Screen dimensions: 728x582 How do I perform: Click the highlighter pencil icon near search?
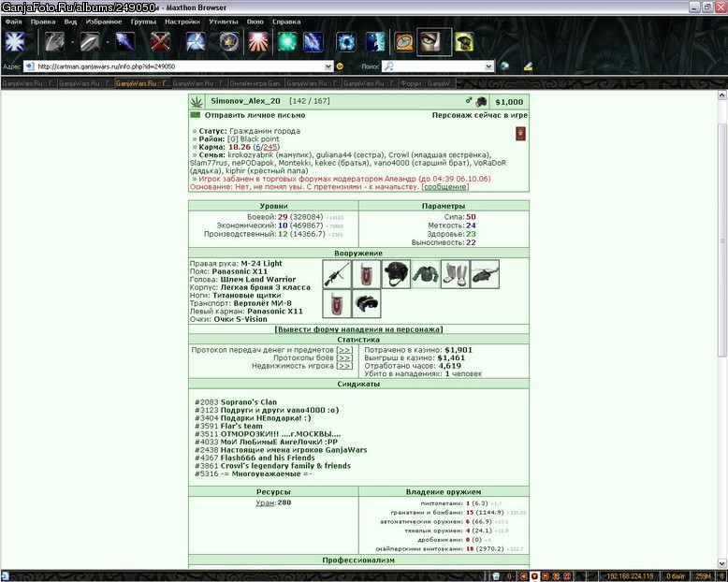tap(528, 66)
